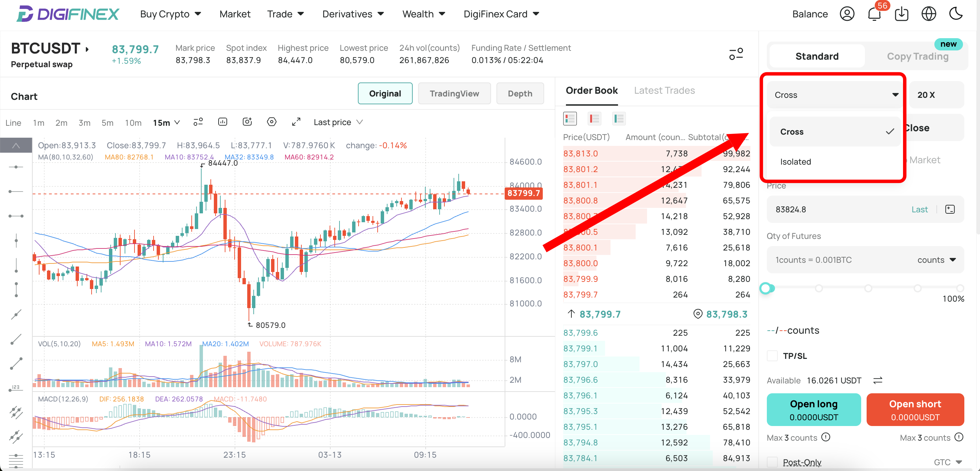This screenshot has width=980, height=471.
Task: Open the language globe icon
Action: pyautogui.click(x=929, y=14)
